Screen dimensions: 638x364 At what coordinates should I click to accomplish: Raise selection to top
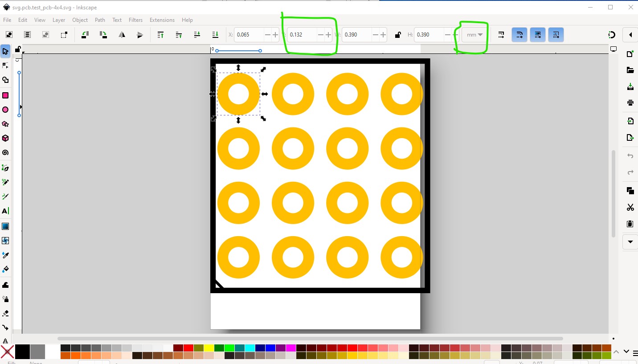click(161, 35)
